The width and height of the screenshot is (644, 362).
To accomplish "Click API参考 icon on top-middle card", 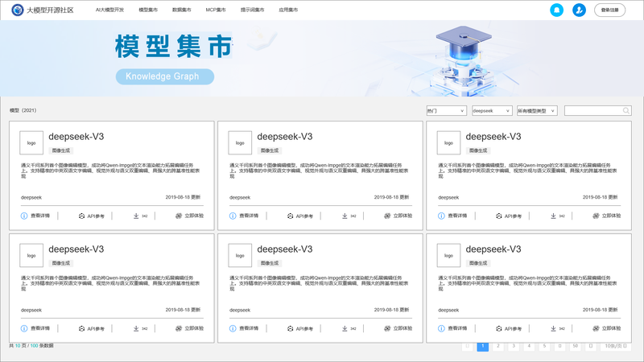I will [x=290, y=216].
